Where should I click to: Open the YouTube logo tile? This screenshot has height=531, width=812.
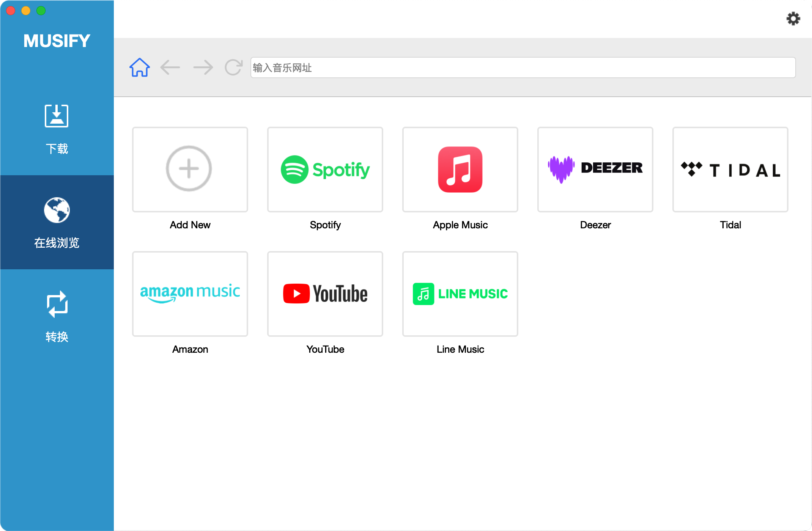325,294
